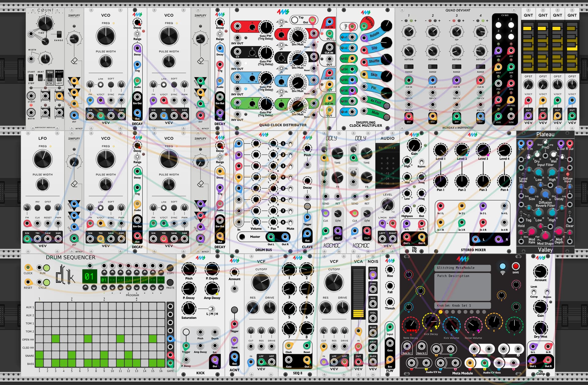Click the blue Wi-Fi button on Meta Module
Viewport: 588px width, 385px height.
[503, 266]
